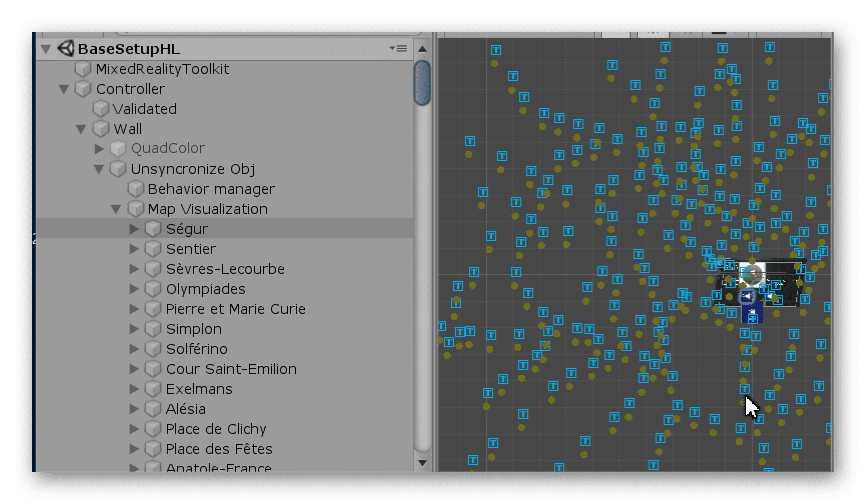Click the cube icon of QuadColor
The height and width of the screenshot is (504, 866).
click(118, 149)
